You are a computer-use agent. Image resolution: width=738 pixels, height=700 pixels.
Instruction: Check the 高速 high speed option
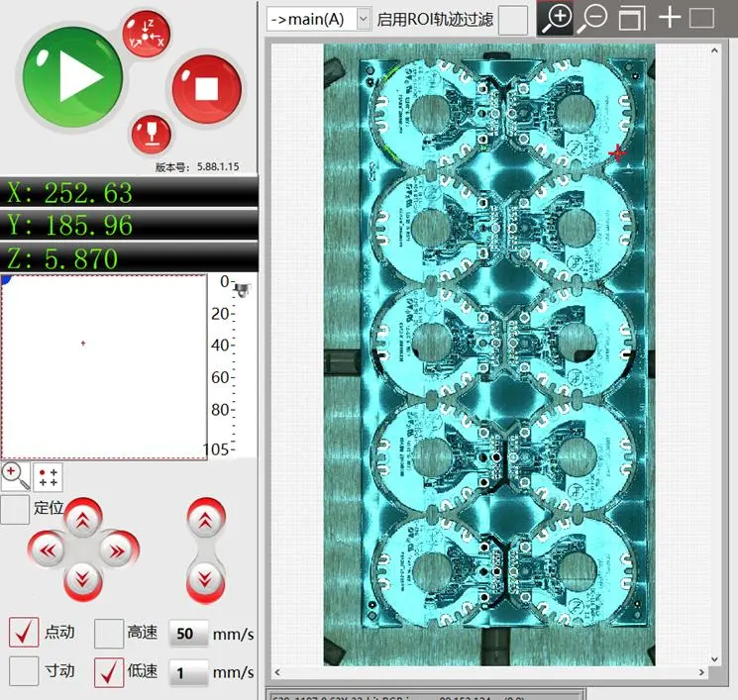pos(109,633)
